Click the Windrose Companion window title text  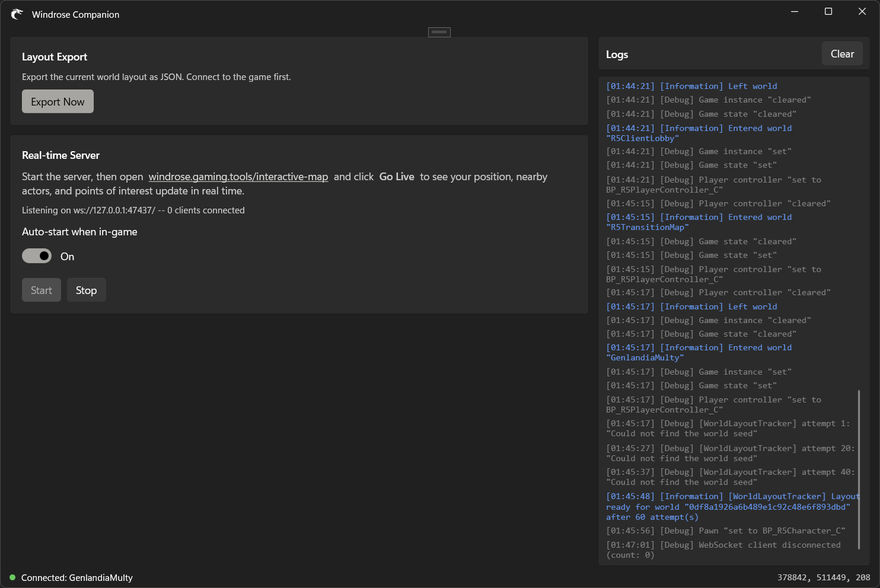click(x=75, y=15)
